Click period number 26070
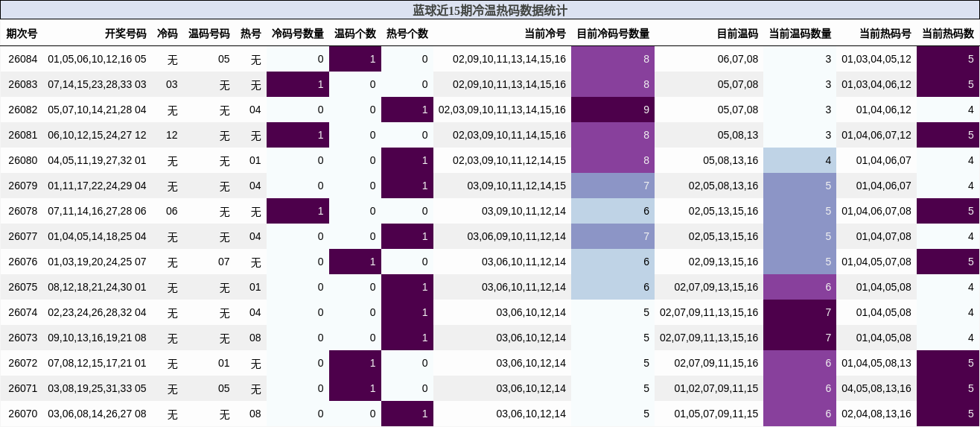The image size is (980, 427). tap(22, 414)
